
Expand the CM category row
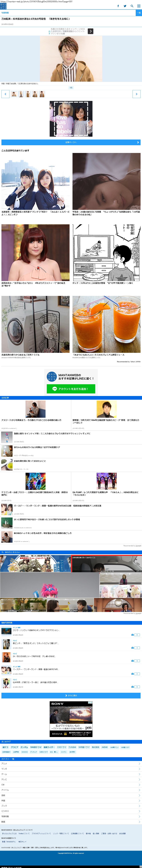[71, 785]
